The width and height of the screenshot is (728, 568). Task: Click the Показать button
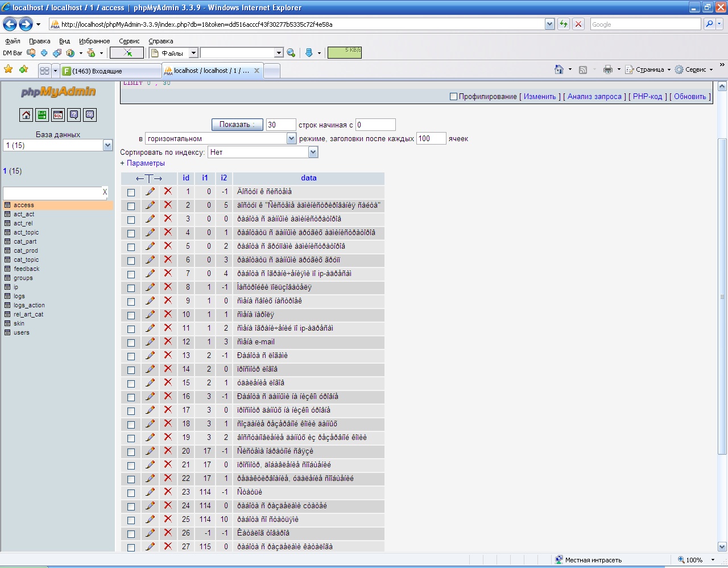pyautogui.click(x=237, y=125)
